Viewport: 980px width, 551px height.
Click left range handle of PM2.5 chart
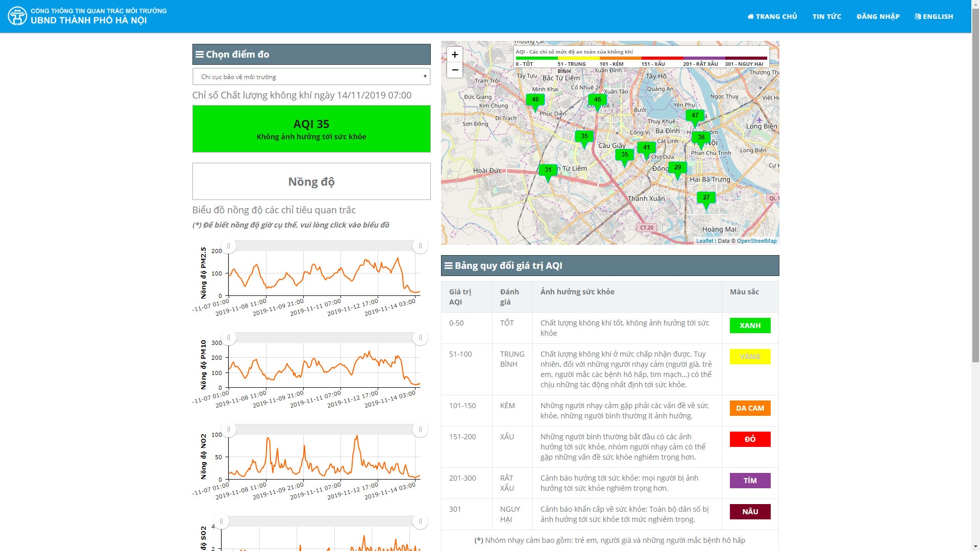(229, 246)
